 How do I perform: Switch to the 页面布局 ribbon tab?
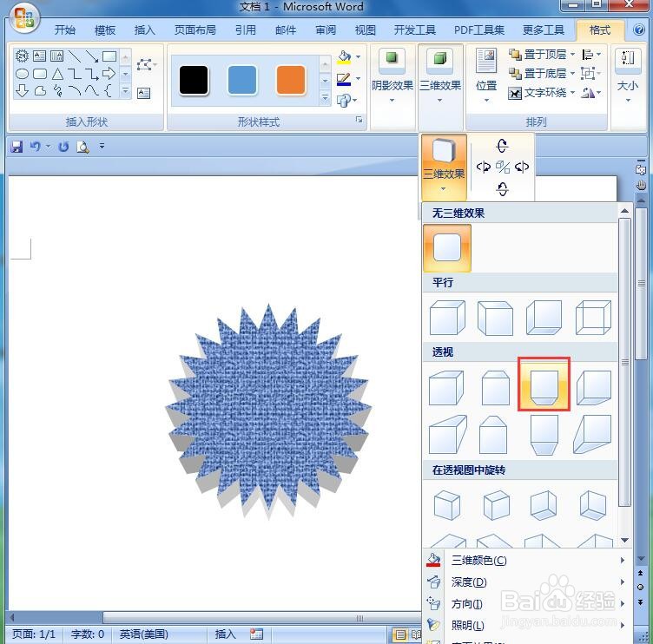(195, 30)
